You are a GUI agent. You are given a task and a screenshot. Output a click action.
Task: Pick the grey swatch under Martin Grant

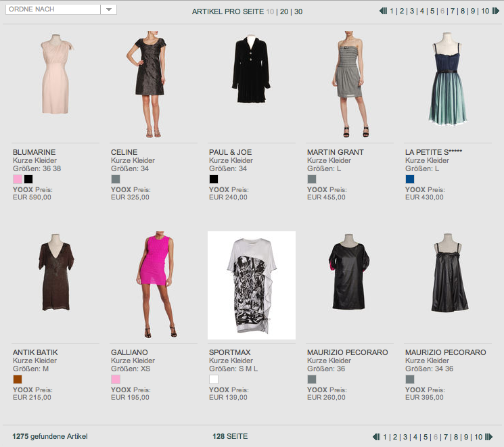coord(312,179)
